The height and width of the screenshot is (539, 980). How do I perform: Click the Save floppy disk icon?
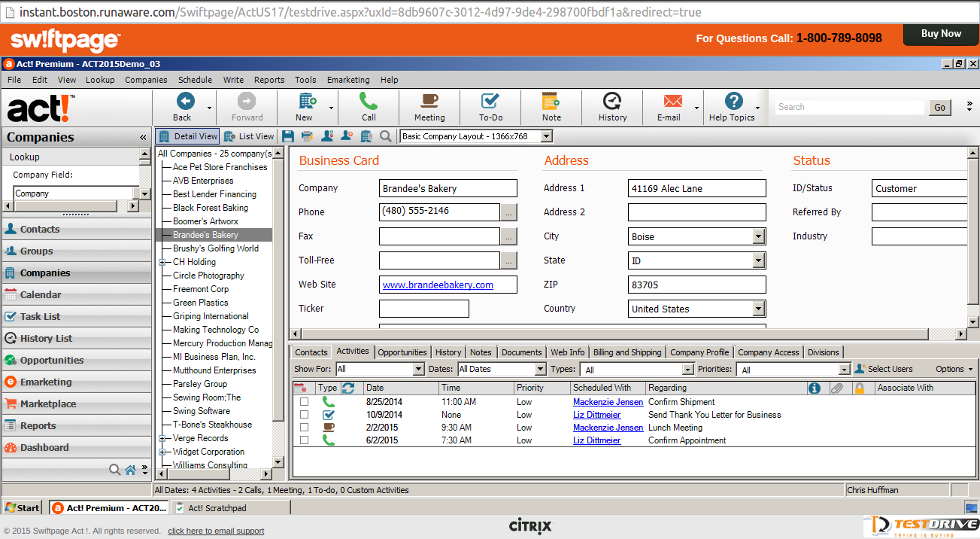(288, 136)
